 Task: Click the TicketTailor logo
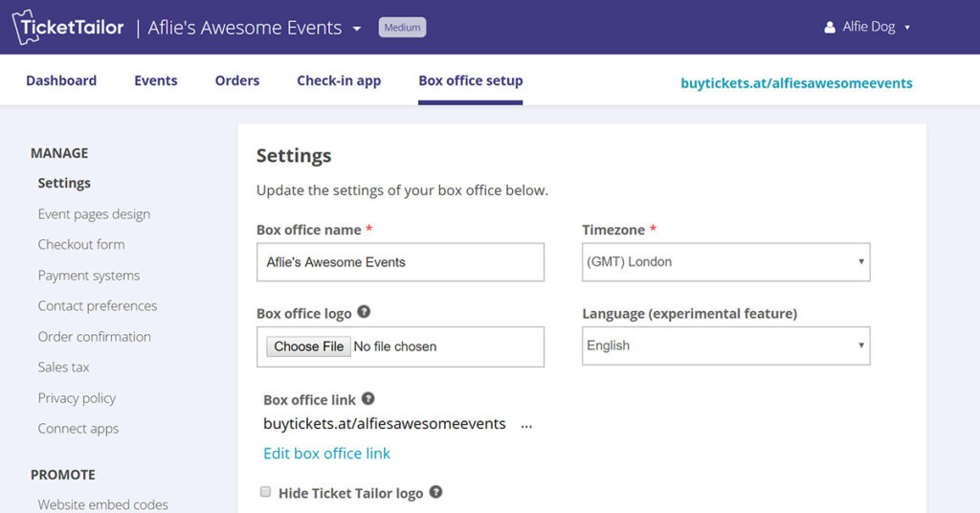[68, 28]
